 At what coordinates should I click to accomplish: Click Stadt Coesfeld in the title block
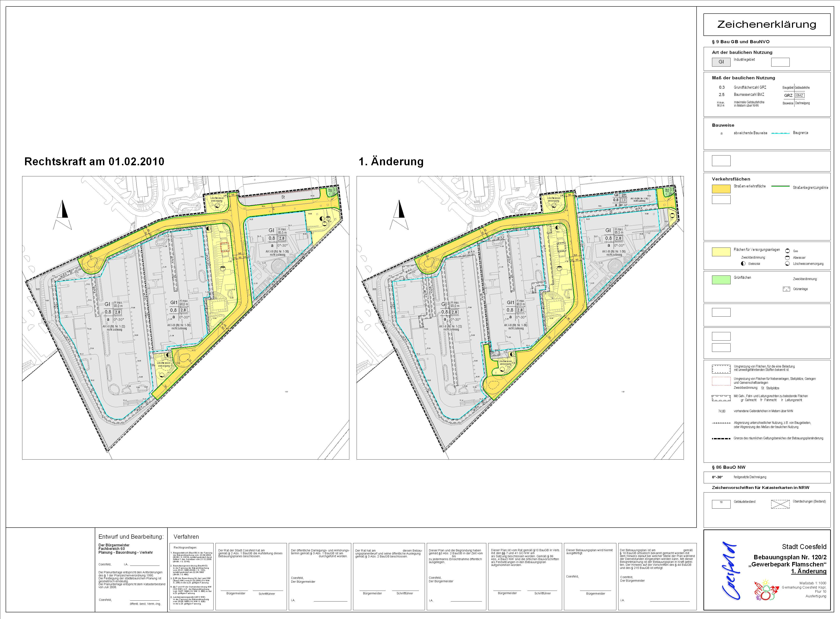click(804, 547)
